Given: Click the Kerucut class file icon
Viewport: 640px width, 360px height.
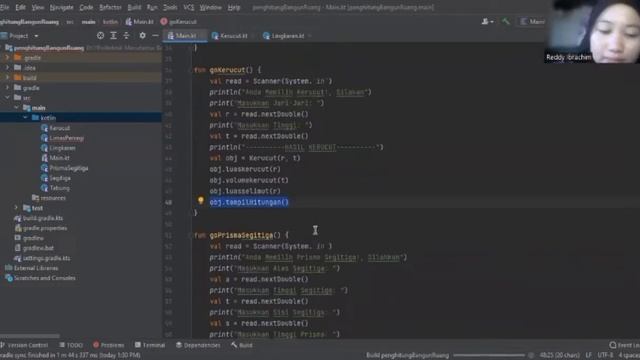Looking at the screenshot, I should (x=44, y=128).
